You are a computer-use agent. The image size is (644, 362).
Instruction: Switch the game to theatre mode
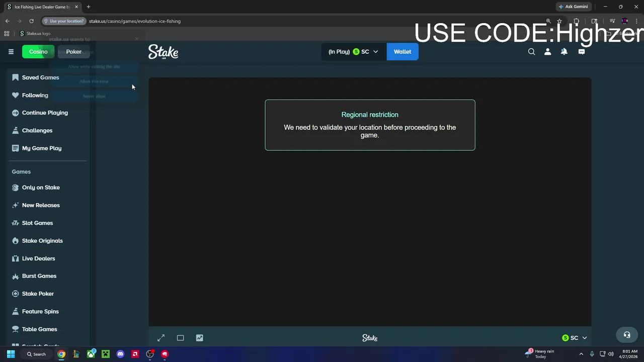(x=180, y=338)
